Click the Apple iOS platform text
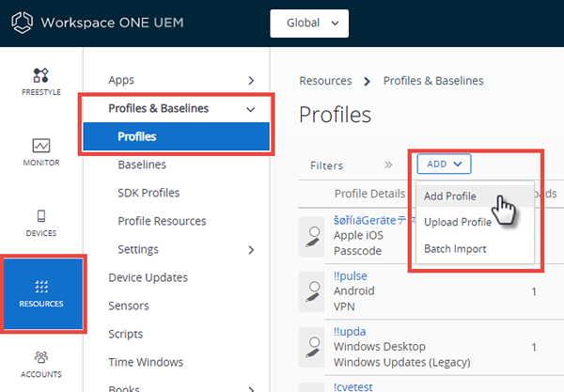The height and width of the screenshot is (392, 564). click(x=358, y=235)
